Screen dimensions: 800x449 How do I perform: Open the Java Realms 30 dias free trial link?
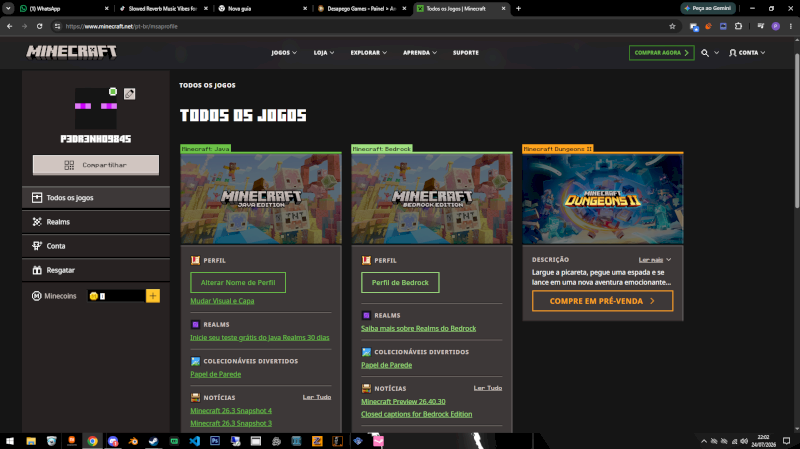click(260, 338)
